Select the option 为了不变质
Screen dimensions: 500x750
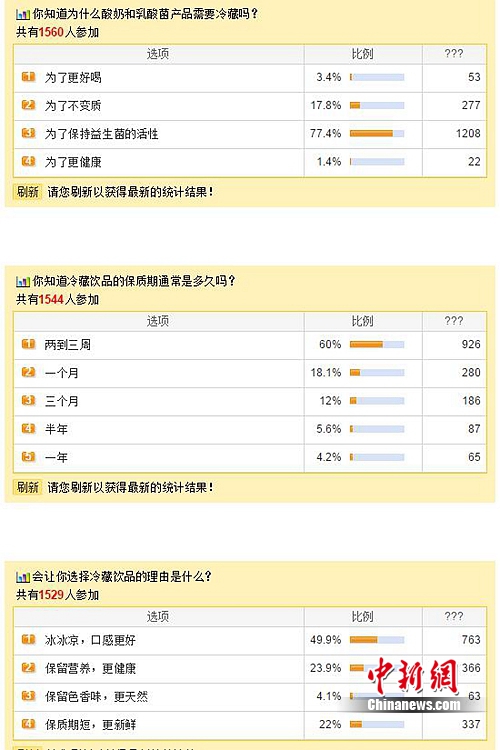[x=73, y=105]
